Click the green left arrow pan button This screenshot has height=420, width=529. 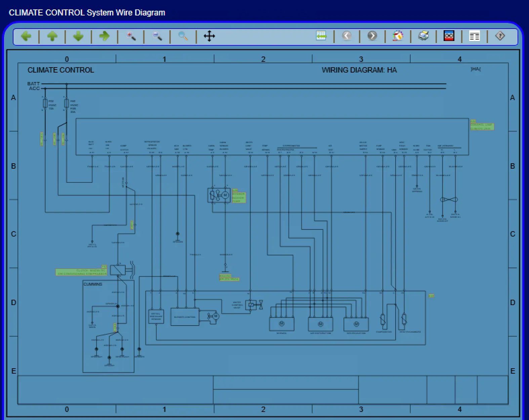[26, 36]
